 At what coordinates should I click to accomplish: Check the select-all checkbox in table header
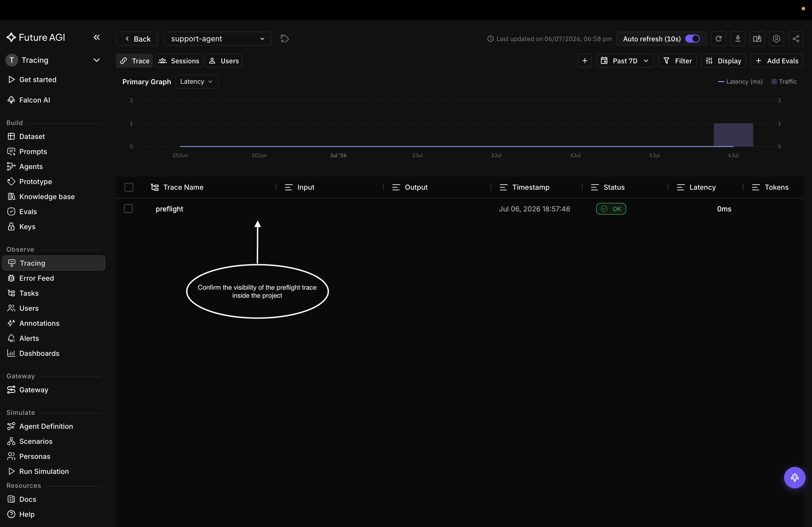coord(129,187)
